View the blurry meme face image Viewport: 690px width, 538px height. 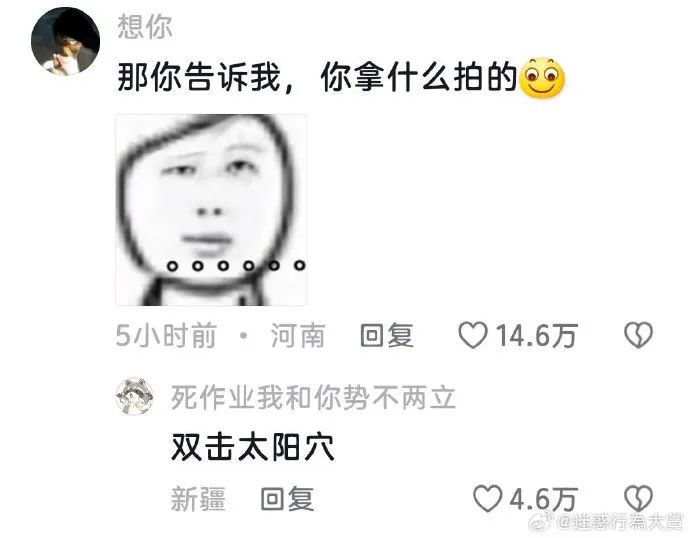[x=211, y=210]
